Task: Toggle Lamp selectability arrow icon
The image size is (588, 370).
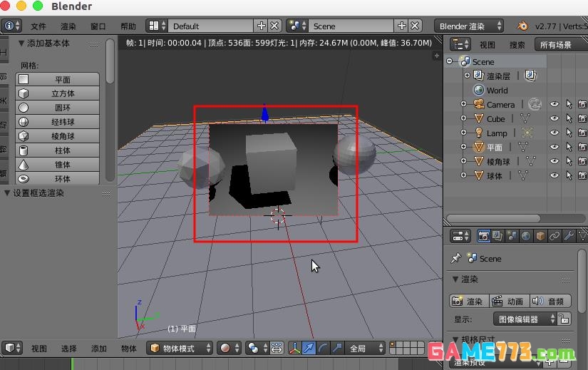Action: 569,133
